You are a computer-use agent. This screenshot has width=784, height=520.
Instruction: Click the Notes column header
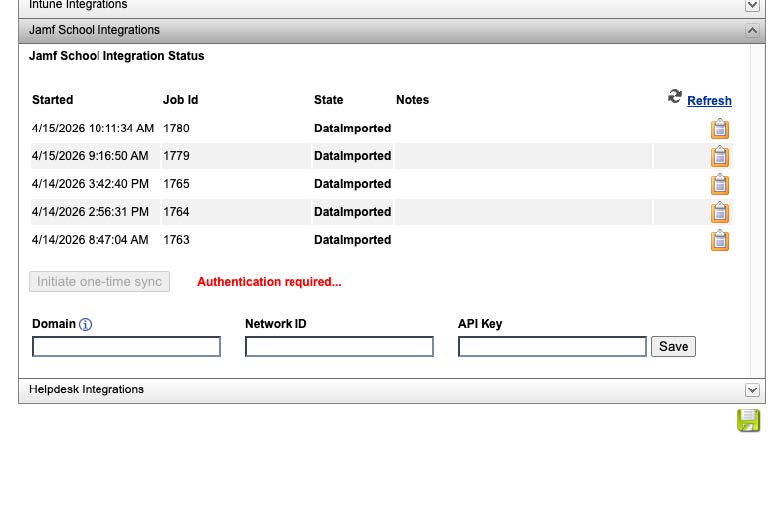(412, 100)
